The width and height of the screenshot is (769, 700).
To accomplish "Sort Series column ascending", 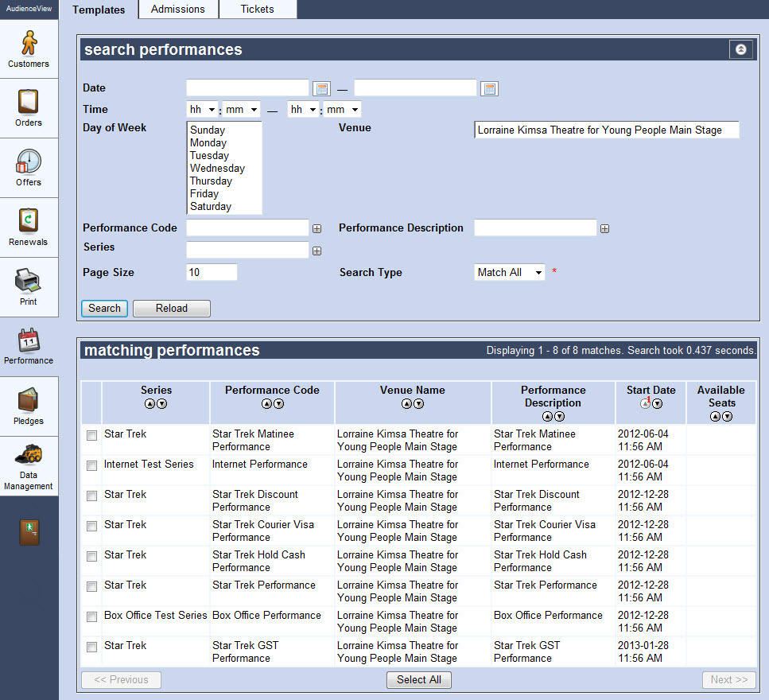I will pyautogui.click(x=150, y=404).
